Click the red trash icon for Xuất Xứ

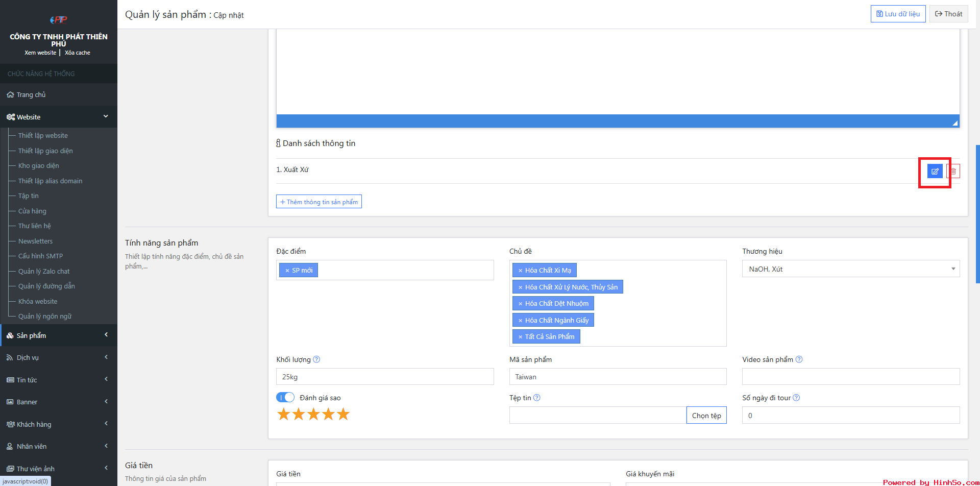tap(953, 172)
